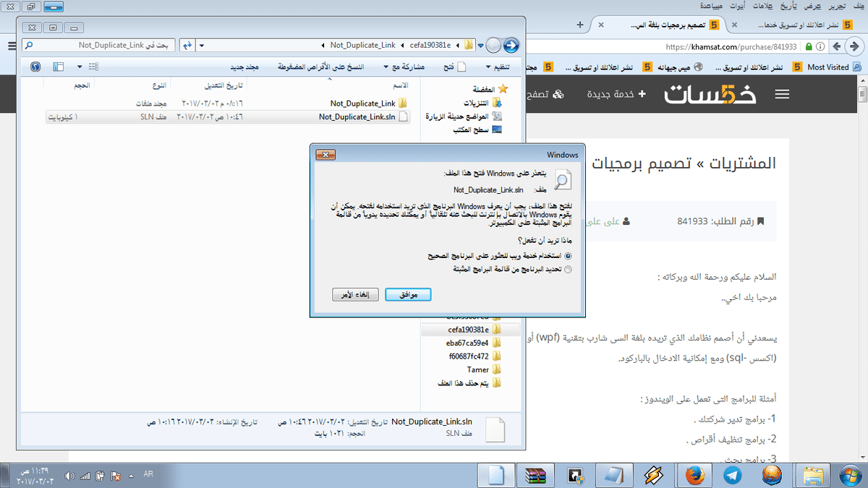Switch to تصميم برمجيات بلغة Firefox tab
The width and height of the screenshot is (868, 488).
658,25
